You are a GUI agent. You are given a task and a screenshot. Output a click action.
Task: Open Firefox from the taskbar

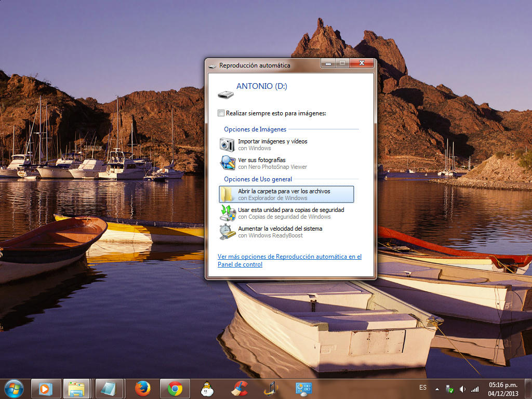pos(142,388)
